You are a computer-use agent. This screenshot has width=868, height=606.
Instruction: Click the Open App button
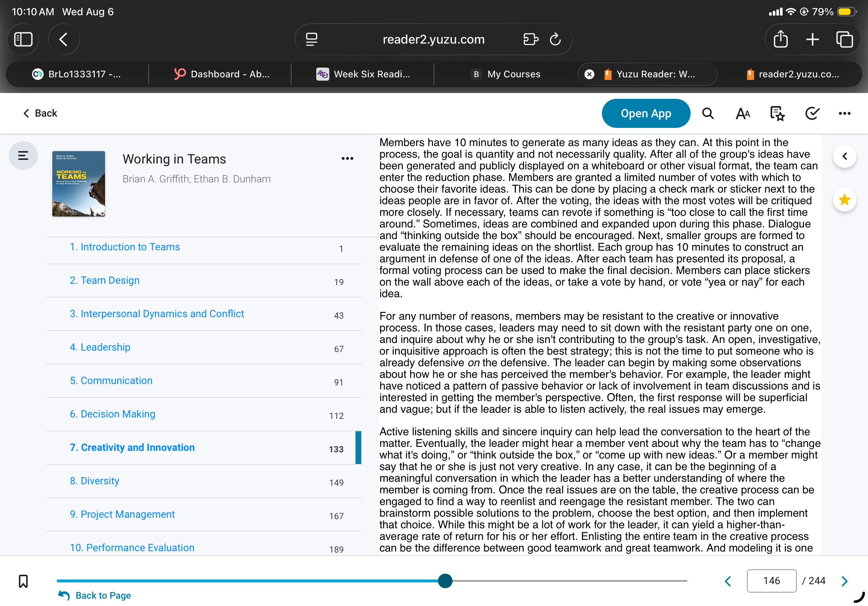(646, 113)
